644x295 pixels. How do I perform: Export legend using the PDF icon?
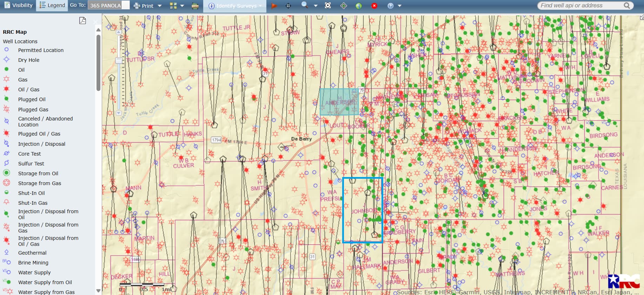click(x=82, y=21)
